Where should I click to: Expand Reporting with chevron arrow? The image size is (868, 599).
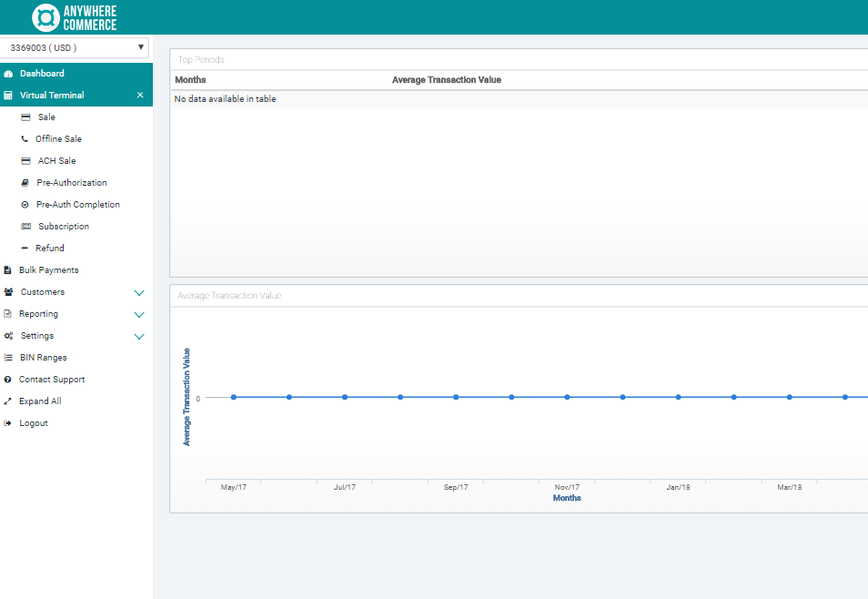click(x=139, y=315)
